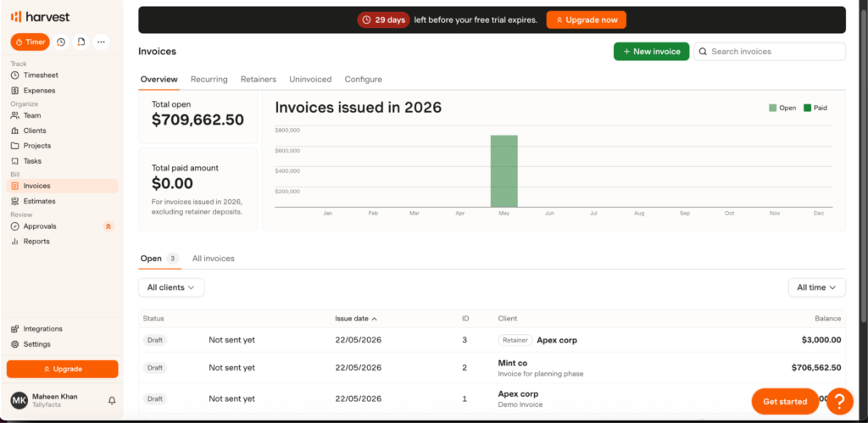The height and width of the screenshot is (423, 868).
Task: Click the Total open amount $709,662.50
Action: tap(198, 120)
